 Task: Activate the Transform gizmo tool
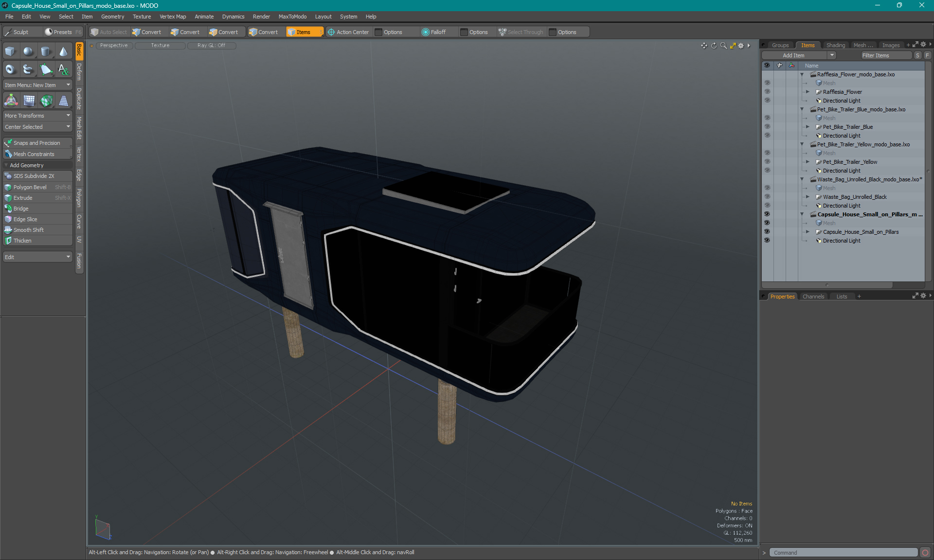pos(11,101)
